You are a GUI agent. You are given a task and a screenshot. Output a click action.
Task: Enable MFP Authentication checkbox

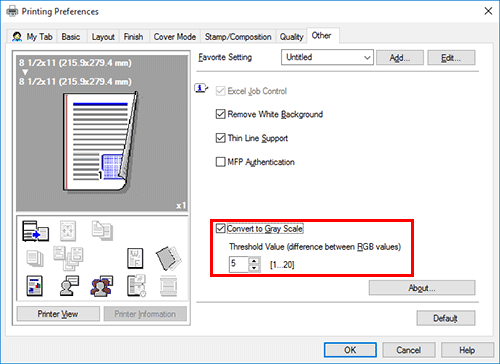[x=220, y=162]
